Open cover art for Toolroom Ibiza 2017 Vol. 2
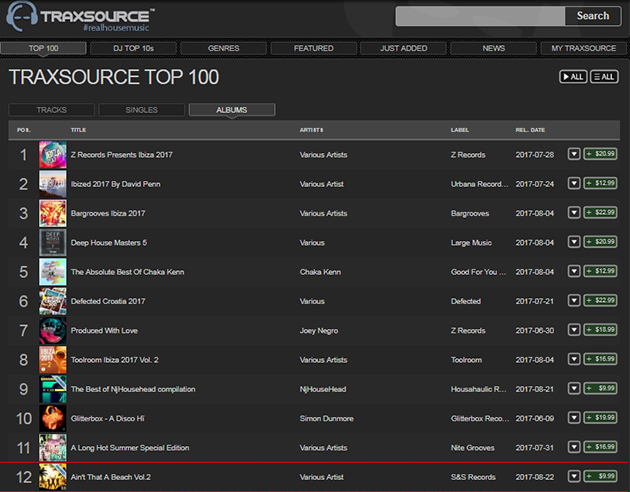The width and height of the screenshot is (630, 492). (x=53, y=360)
